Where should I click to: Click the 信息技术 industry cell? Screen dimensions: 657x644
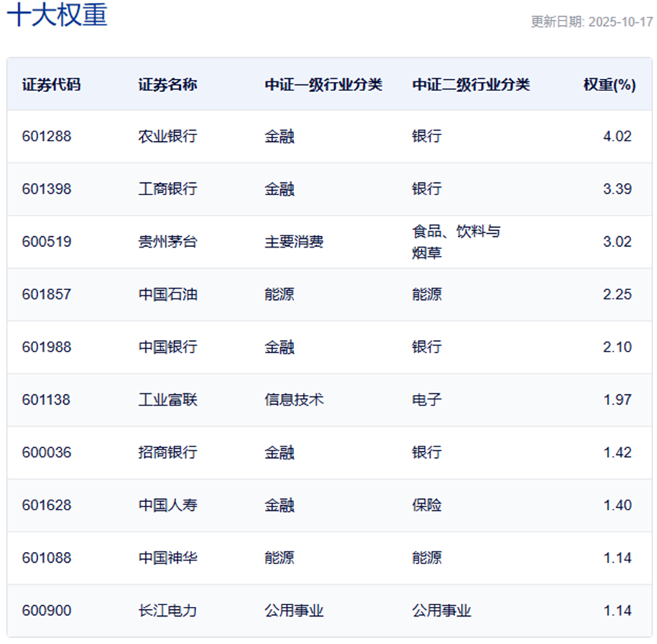pyautogui.click(x=294, y=400)
